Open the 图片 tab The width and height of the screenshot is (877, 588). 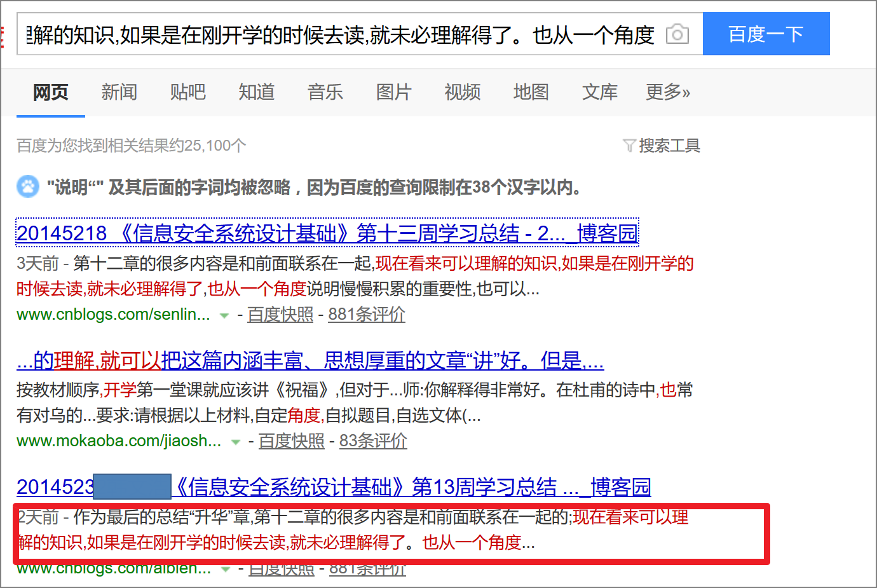pos(394,92)
